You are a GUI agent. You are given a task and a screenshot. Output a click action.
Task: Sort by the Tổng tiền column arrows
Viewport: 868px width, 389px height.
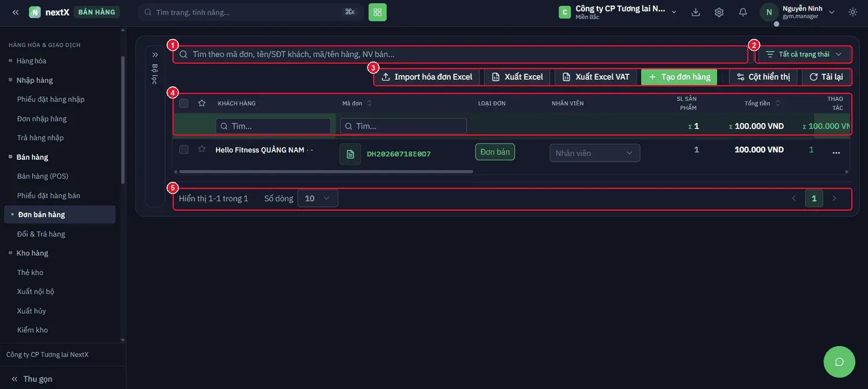(x=778, y=103)
